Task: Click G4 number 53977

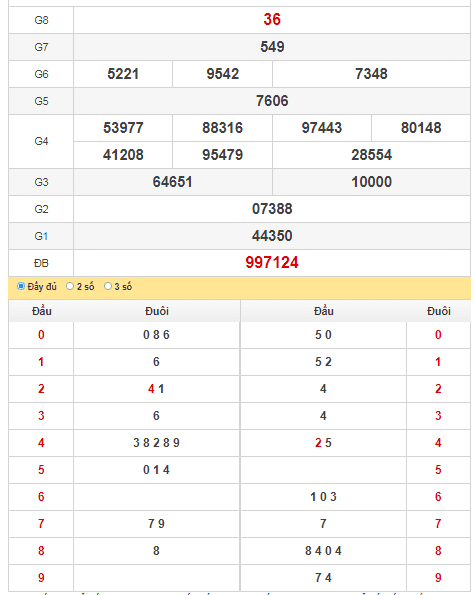Action: [x=123, y=128]
